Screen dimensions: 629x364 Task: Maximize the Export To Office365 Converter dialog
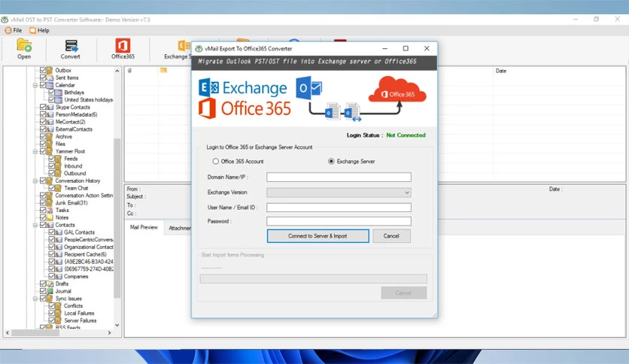coord(406,48)
